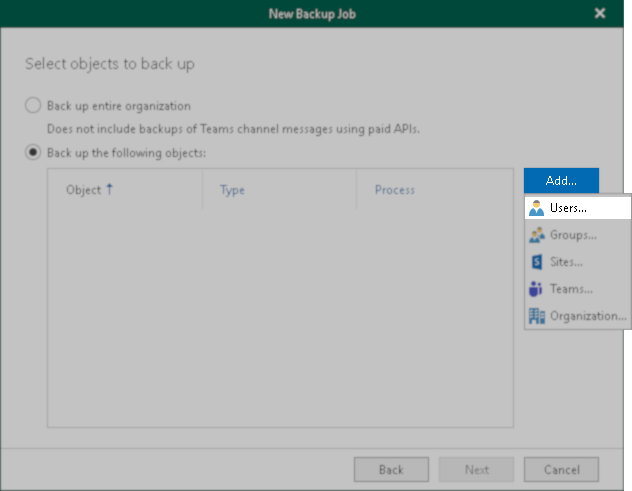Select Back up entire organization option
Image resolution: width=632 pixels, height=491 pixels.
tap(33, 106)
